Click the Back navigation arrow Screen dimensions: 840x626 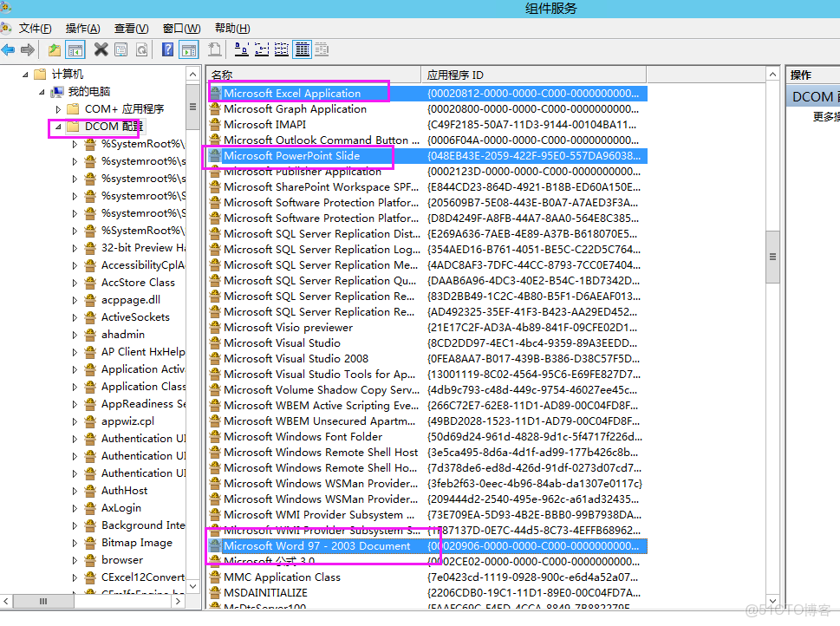[9, 49]
